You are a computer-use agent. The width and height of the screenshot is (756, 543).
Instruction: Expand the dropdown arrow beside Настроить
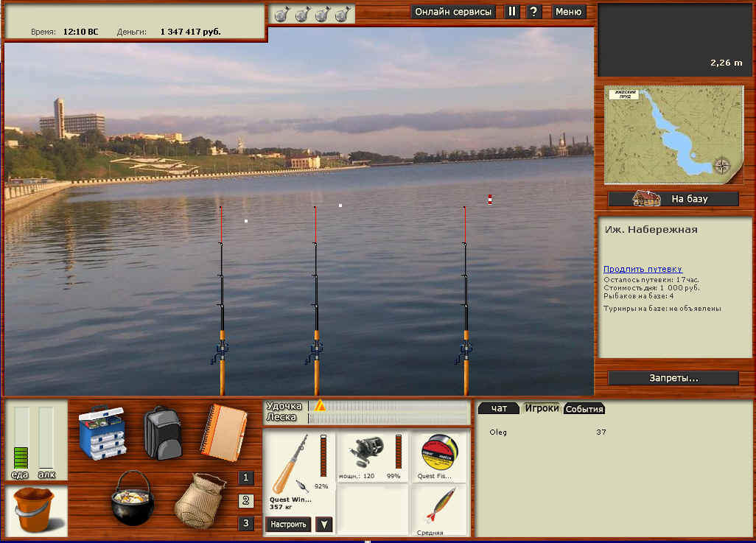coord(324,524)
